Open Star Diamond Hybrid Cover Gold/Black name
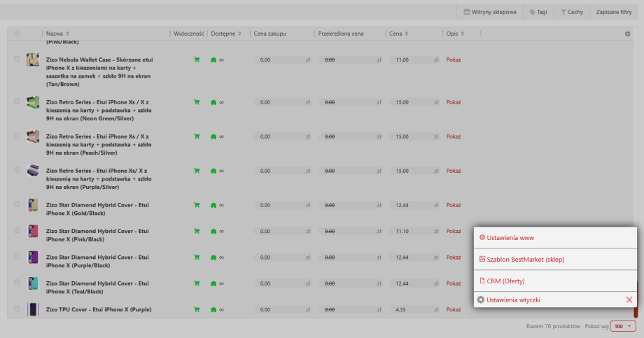Viewport: 644px width, 338px height. pyautogui.click(x=97, y=209)
